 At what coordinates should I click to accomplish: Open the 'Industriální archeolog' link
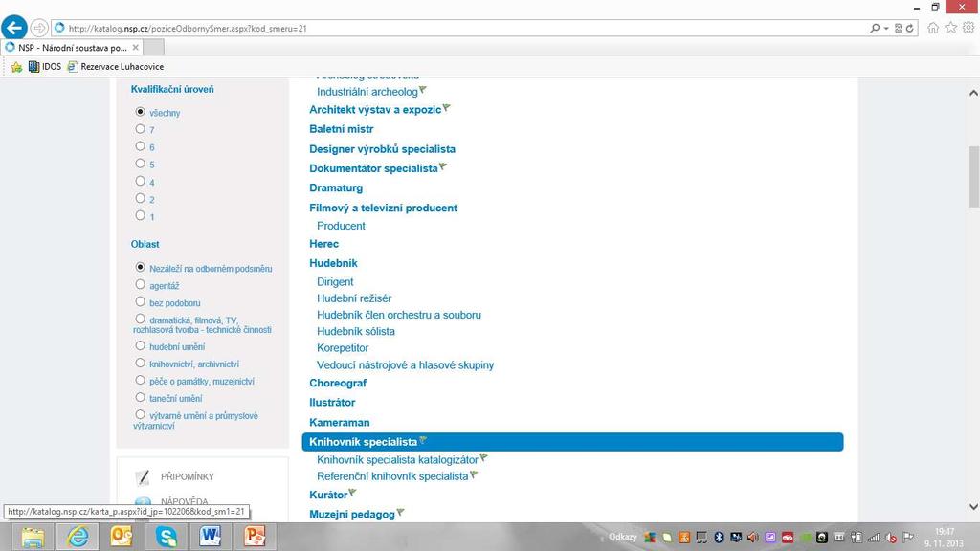click(367, 92)
